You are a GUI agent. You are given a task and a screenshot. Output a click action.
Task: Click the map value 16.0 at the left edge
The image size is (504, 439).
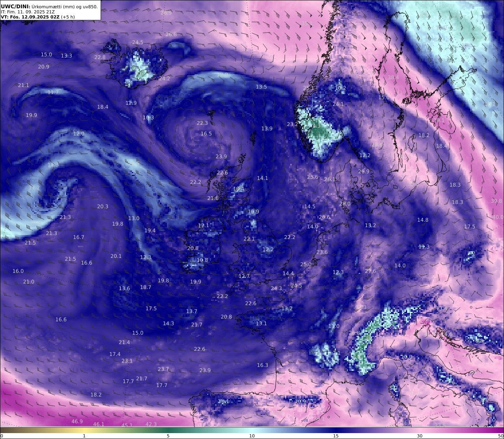(18, 271)
